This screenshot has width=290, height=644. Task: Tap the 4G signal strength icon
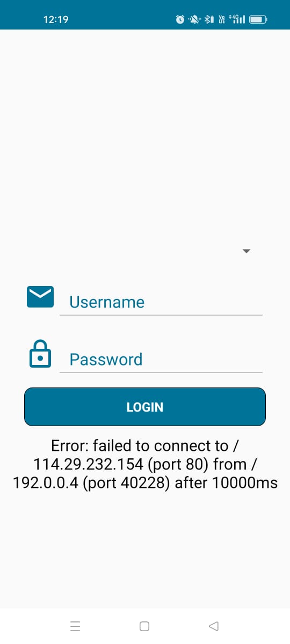point(237,20)
